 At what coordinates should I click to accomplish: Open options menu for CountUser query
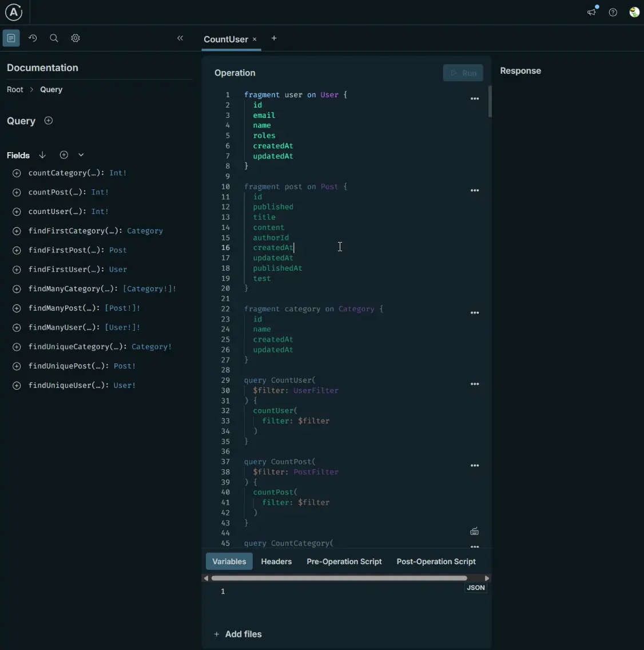pos(475,385)
